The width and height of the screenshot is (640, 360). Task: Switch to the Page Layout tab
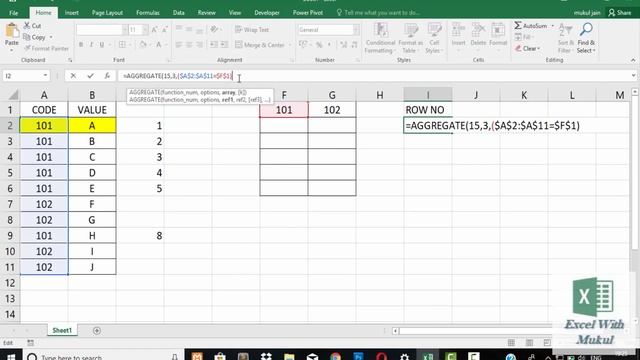pos(107,13)
